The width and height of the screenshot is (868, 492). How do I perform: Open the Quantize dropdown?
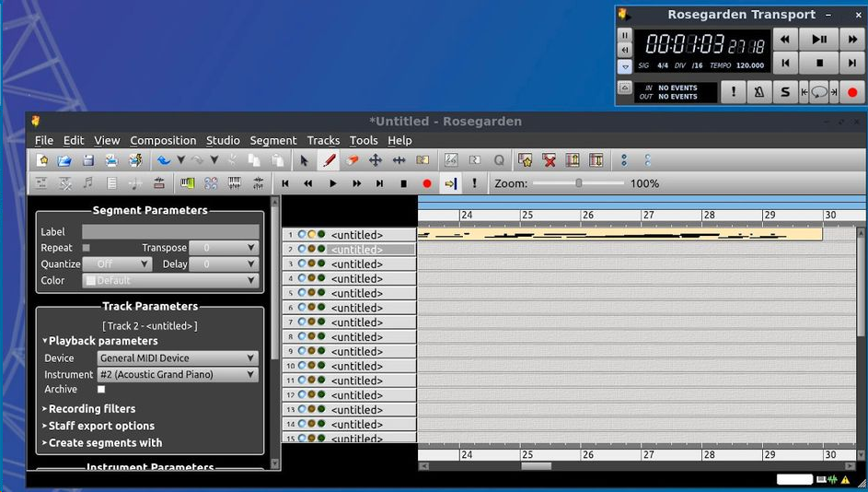(x=117, y=264)
